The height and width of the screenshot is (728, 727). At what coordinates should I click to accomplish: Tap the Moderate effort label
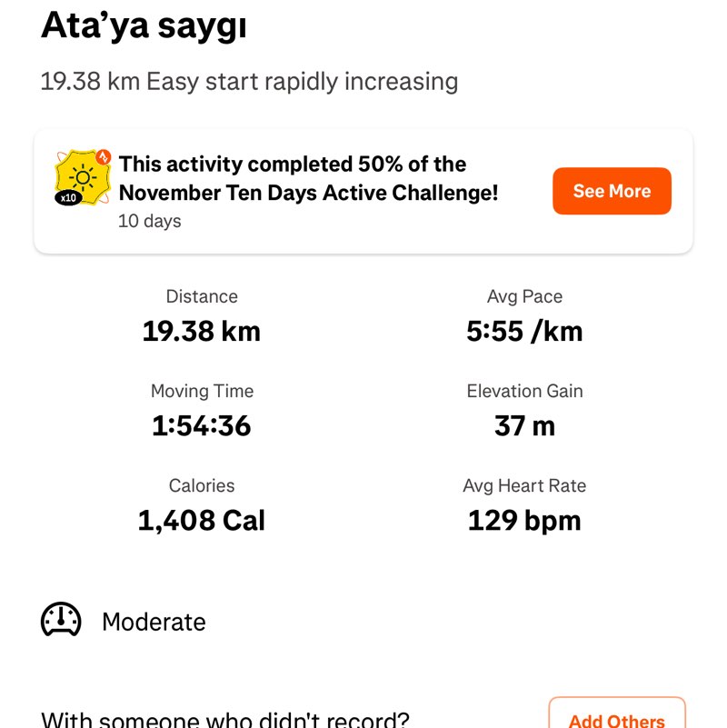[x=154, y=622]
